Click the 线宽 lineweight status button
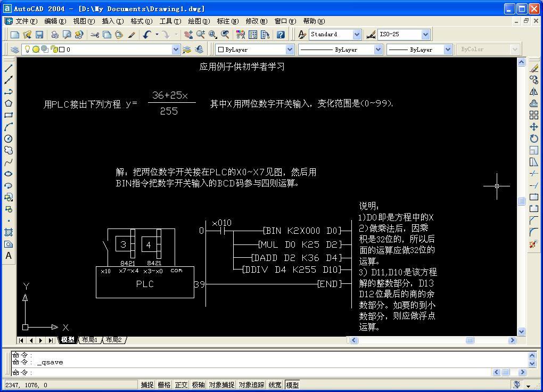Viewport: 543px width, 392px height. 275,385
